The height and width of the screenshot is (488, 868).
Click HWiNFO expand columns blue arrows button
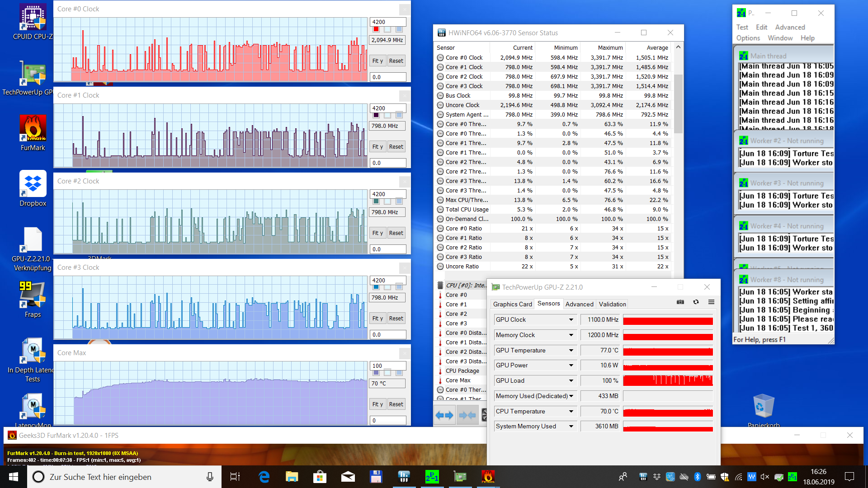[x=444, y=415]
